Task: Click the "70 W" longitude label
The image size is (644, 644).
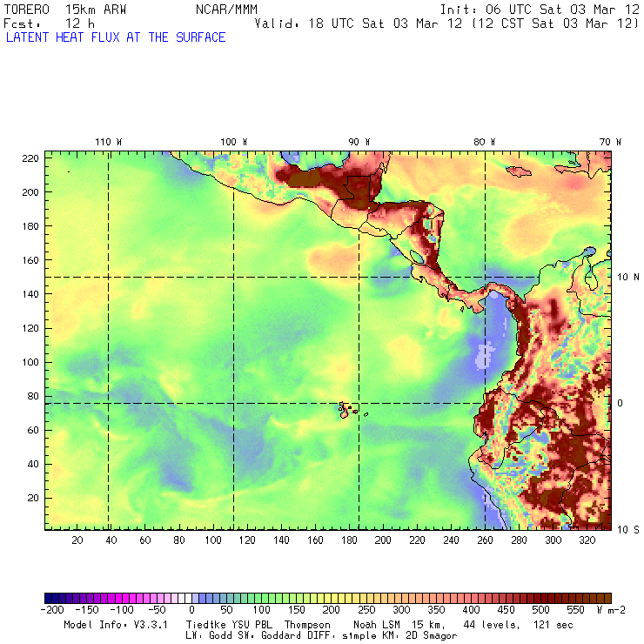Action: click(610, 142)
